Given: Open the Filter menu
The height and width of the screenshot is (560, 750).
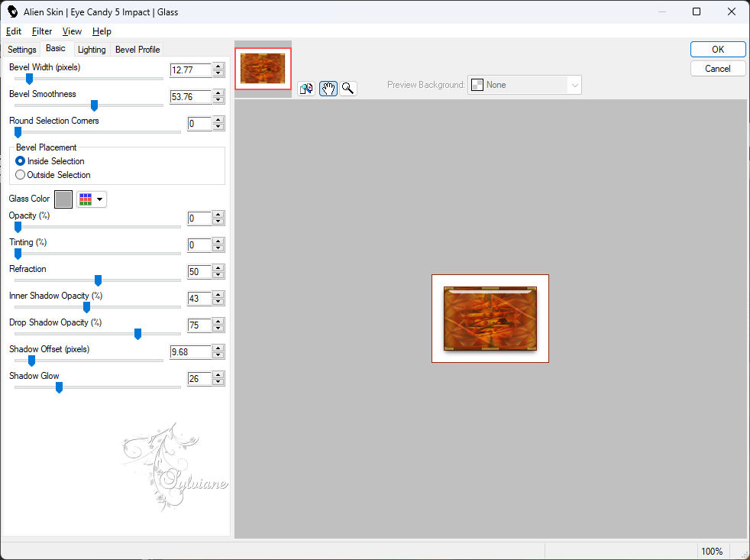Looking at the screenshot, I should (x=41, y=31).
